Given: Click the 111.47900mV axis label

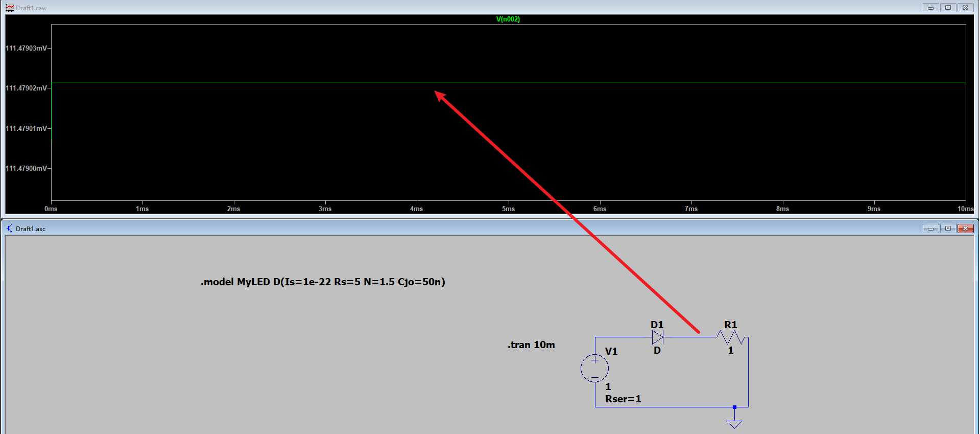Looking at the screenshot, I should [27, 169].
